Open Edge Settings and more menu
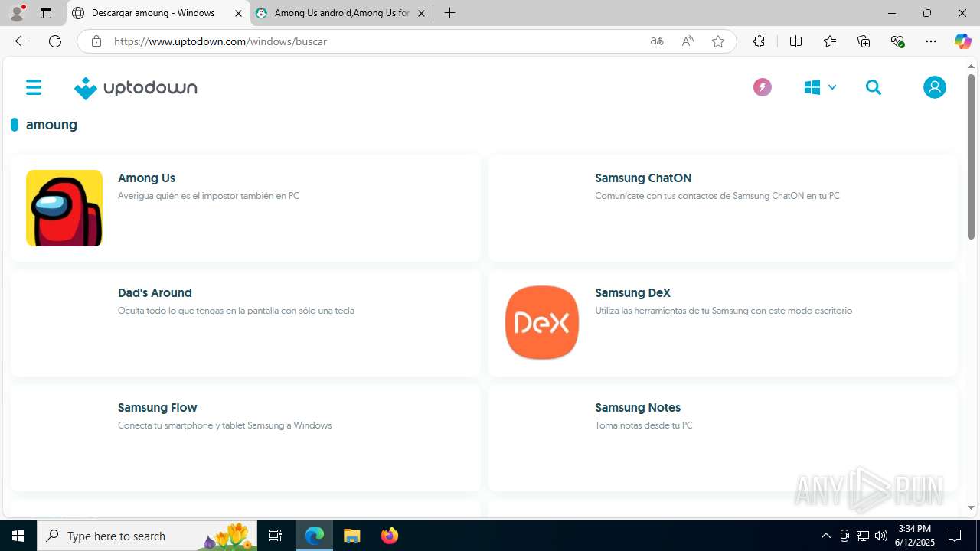Screen dimensions: 980x551 tap(931, 41)
